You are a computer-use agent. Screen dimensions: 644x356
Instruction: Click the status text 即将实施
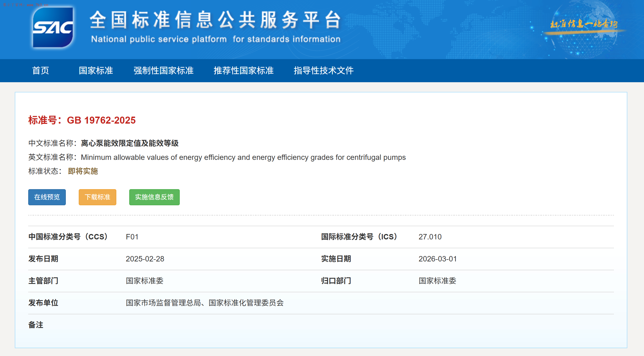[x=83, y=171]
